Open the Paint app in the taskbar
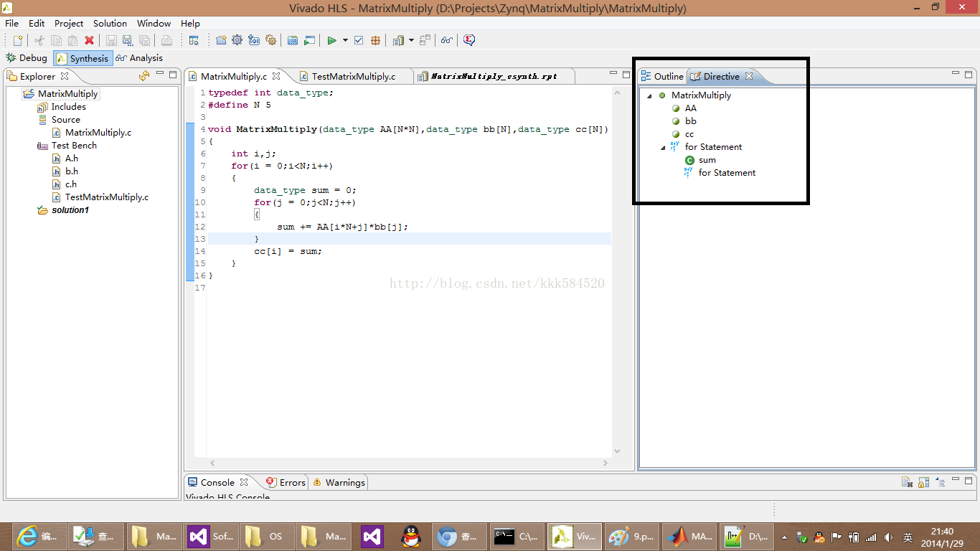 631,536
